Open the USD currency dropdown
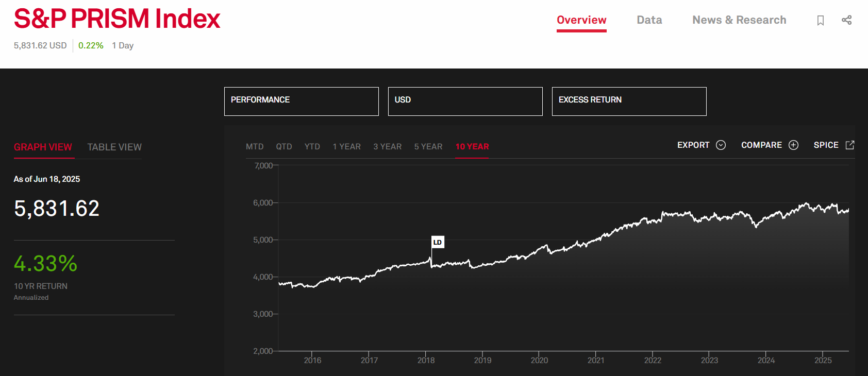Viewport: 868px width, 376px height. coord(465,101)
